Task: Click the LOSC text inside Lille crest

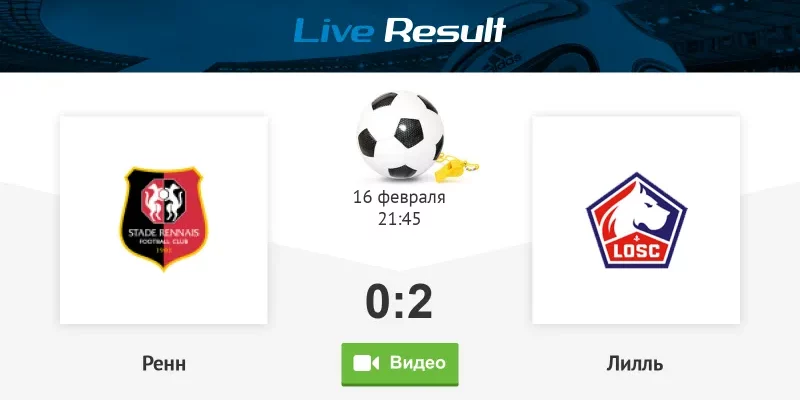Action: click(636, 250)
